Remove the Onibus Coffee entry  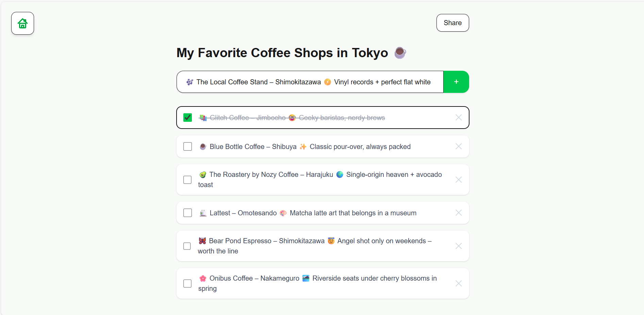[x=459, y=283]
